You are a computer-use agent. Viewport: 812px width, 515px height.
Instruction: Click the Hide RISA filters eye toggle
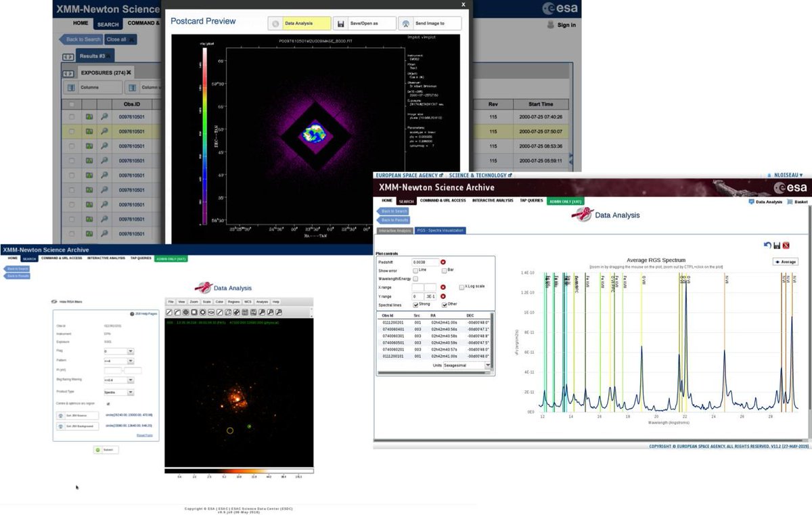click(54, 302)
